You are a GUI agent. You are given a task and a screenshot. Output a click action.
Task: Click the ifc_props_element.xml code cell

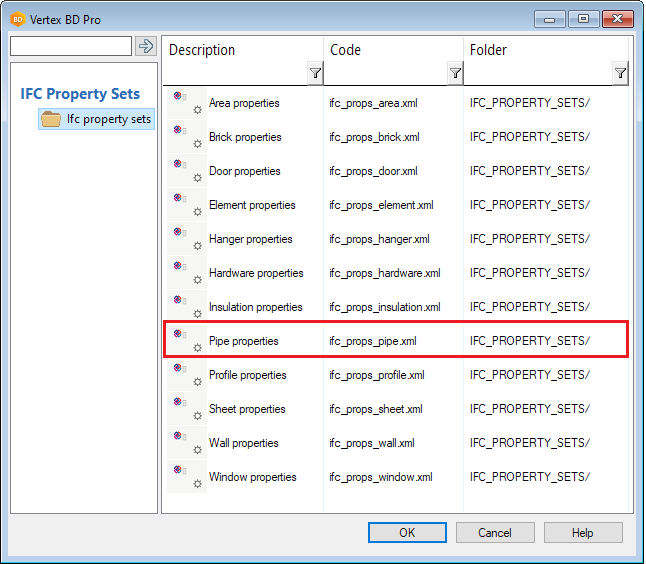pyautogui.click(x=381, y=205)
